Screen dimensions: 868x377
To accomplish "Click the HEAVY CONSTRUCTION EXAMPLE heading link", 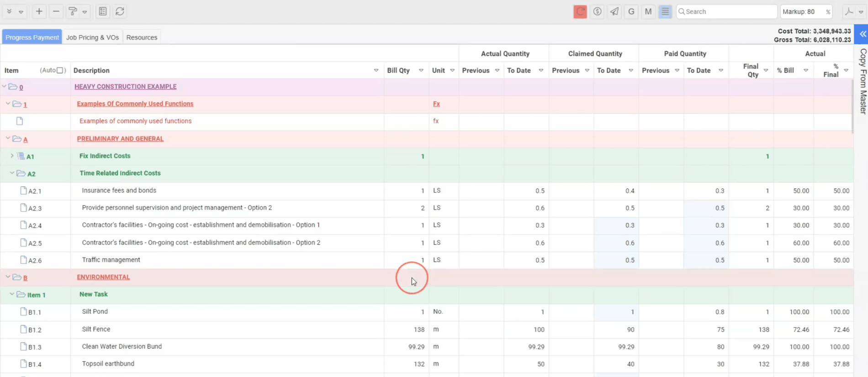I will point(125,86).
